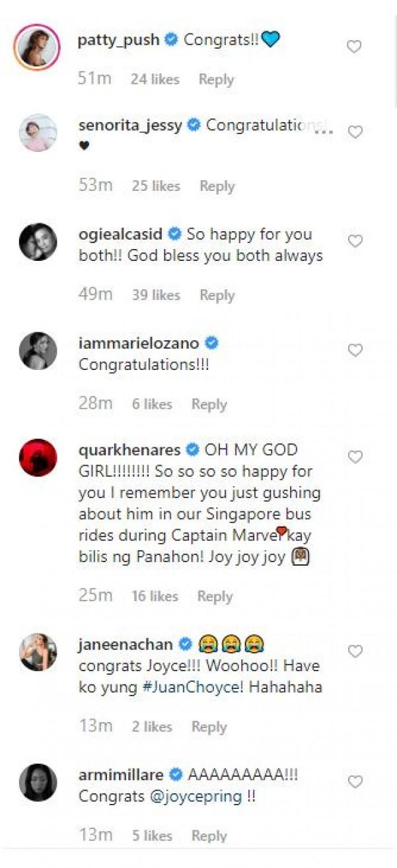This screenshot has height=868, width=397.
Task: View ogiealcasid's profile photo
Action: (x=38, y=242)
